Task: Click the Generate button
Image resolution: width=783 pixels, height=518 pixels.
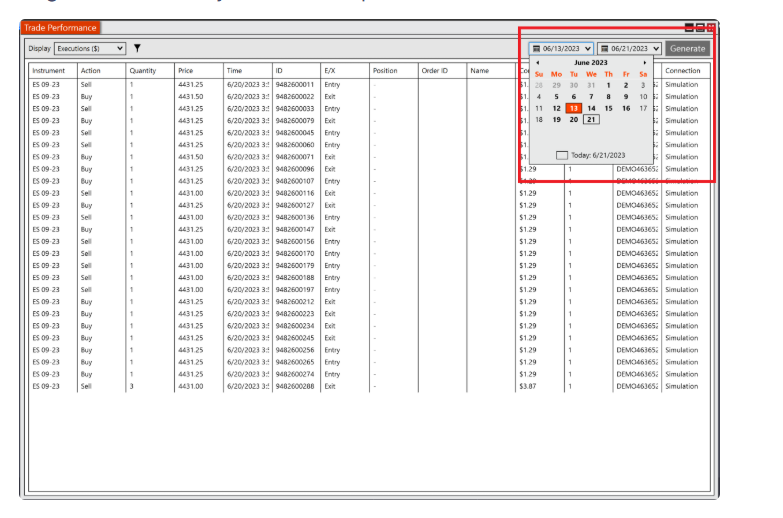Action: 687,48
